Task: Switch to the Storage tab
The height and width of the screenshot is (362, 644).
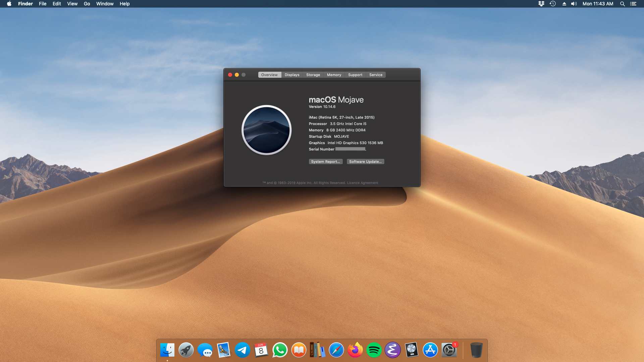Action: pyautogui.click(x=313, y=75)
